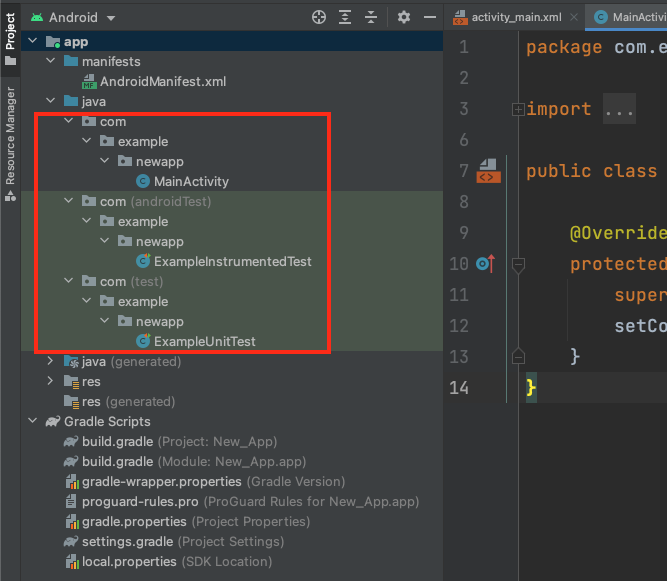
Task: Click the Resource Manager tab icon
Action: pos(10,197)
